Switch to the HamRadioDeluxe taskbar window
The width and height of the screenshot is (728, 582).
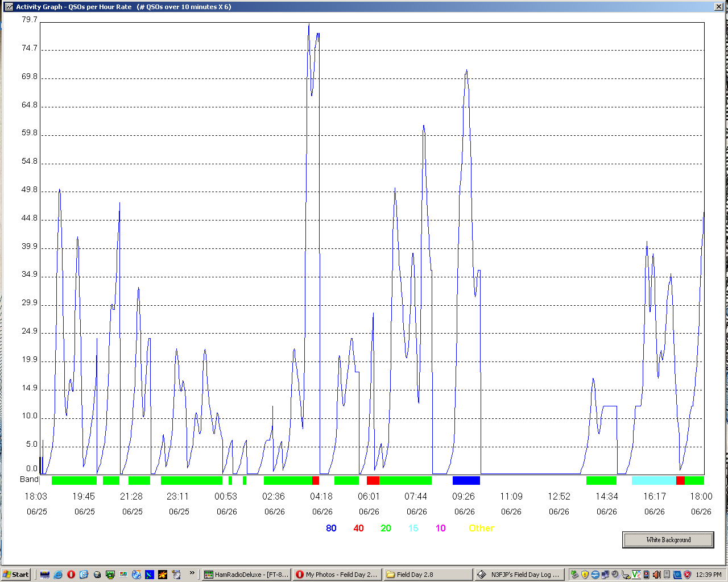coord(247,575)
